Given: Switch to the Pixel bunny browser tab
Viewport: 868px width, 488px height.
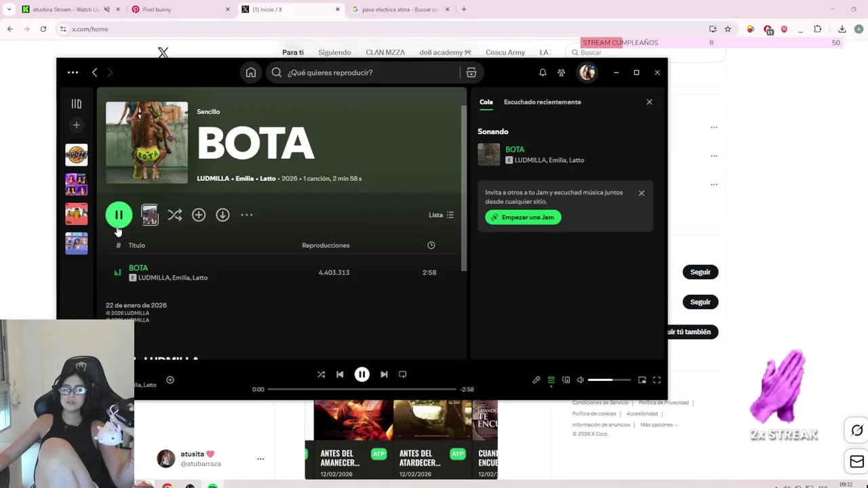Looking at the screenshot, I should (180, 9).
